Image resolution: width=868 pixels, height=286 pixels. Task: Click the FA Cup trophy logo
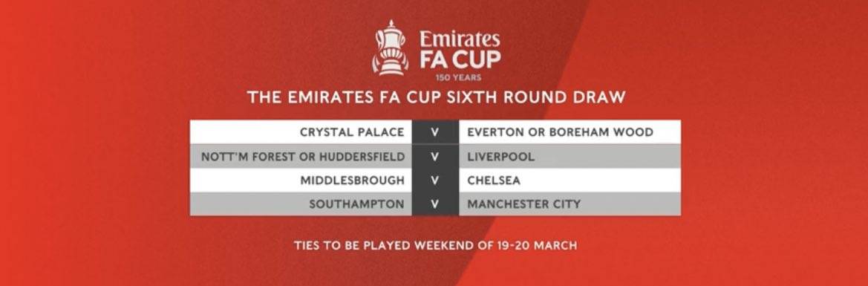[x=391, y=48]
